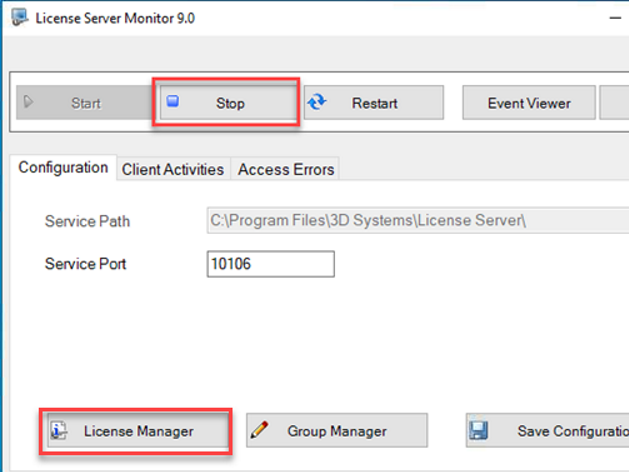The height and width of the screenshot is (472, 629).
Task: Open the Event Viewer
Action: pos(529,103)
